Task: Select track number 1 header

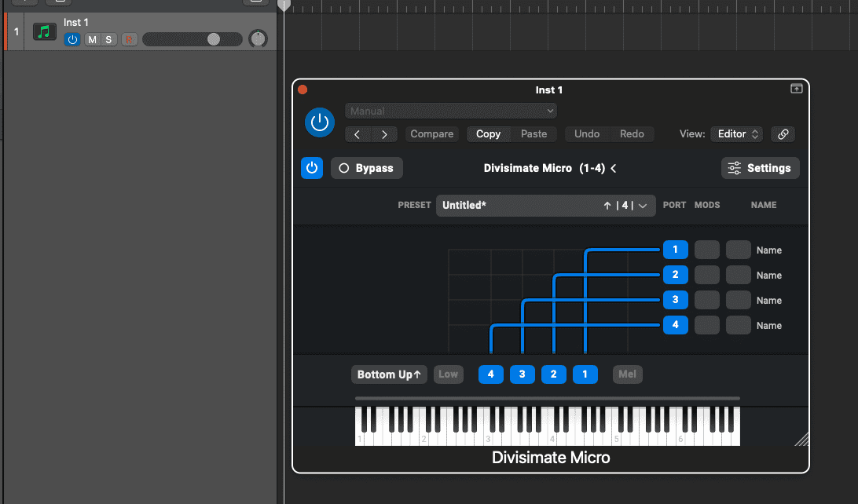Action: coord(16,31)
